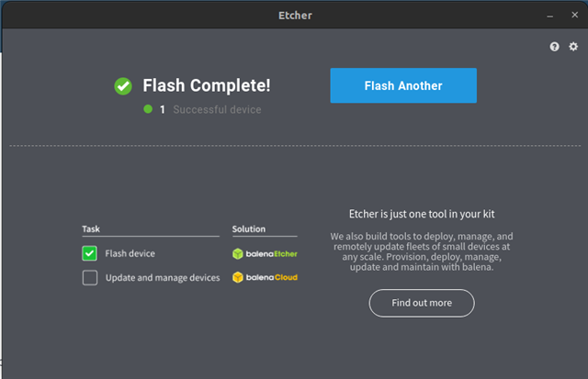Image resolution: width=588 pixels, height=379 pixels.
Task: Click "Etcher is just one tool" heading
Action: pyautogui.click(x=422, y=214)
